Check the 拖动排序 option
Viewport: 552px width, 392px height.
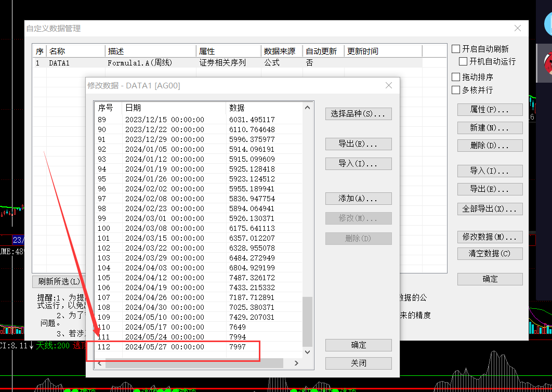456,77
